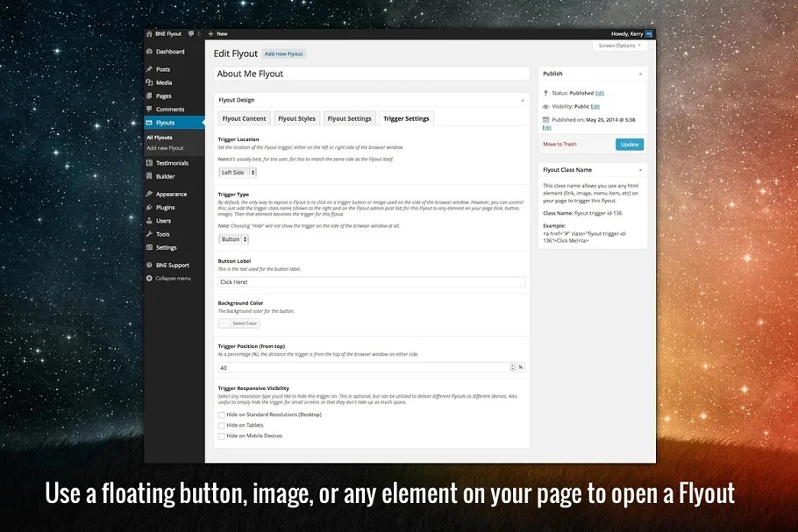The height and width of the screenshot is (532, 798).
Task: Click the Appearance paintbrush icon
Action: [x=150, y=195]
